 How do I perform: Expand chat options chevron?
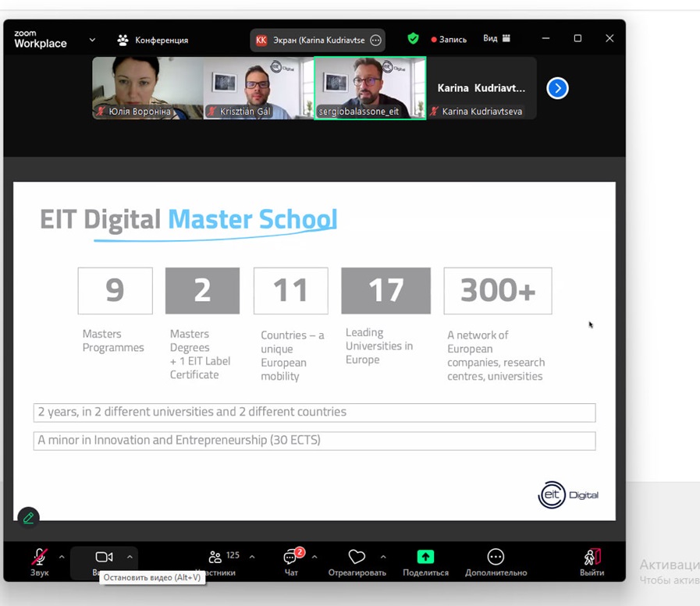point(314,557)
